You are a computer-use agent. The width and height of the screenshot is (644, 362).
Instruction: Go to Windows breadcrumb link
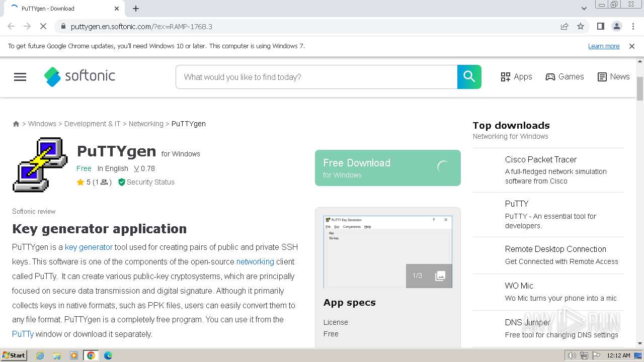tap(42, 124)
